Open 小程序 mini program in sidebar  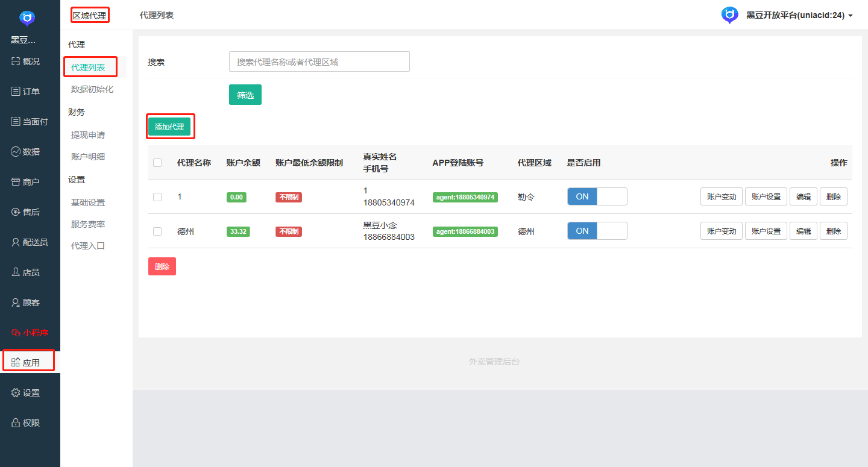coord(30,333)
